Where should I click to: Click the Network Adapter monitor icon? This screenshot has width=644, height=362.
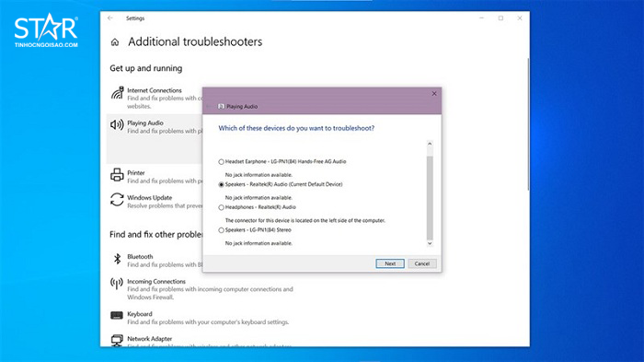(x=117, y=340)
